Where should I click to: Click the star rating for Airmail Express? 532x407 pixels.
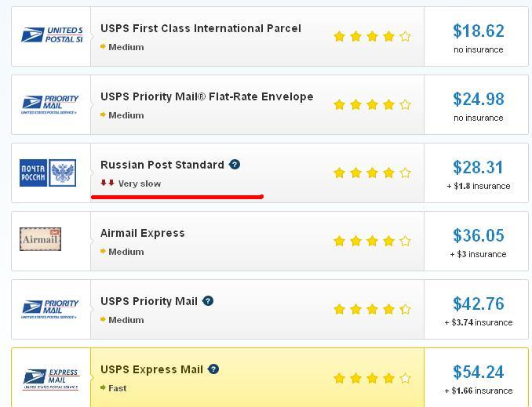click(x=372, y=242)
